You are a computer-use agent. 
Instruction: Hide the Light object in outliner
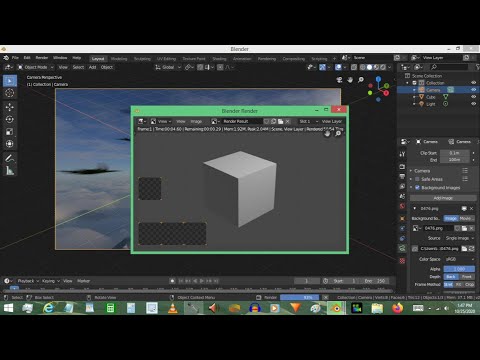point(473,104)
